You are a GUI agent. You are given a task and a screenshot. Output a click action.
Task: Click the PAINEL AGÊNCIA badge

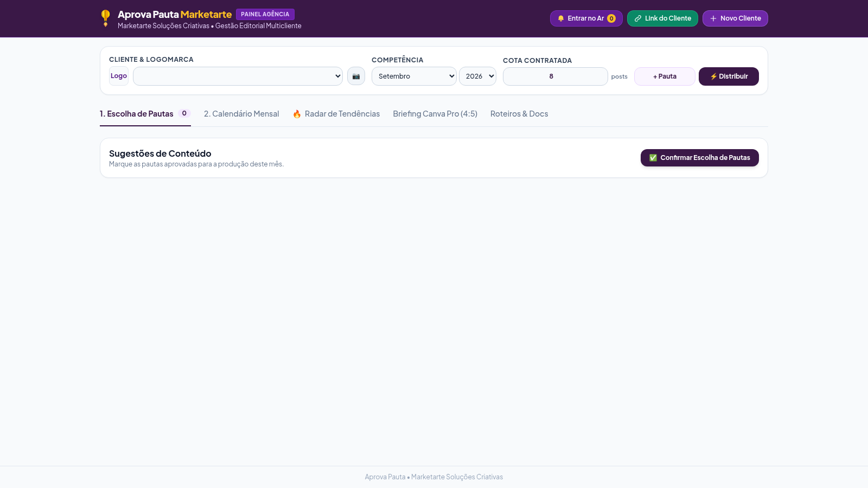tap(265, 14)
